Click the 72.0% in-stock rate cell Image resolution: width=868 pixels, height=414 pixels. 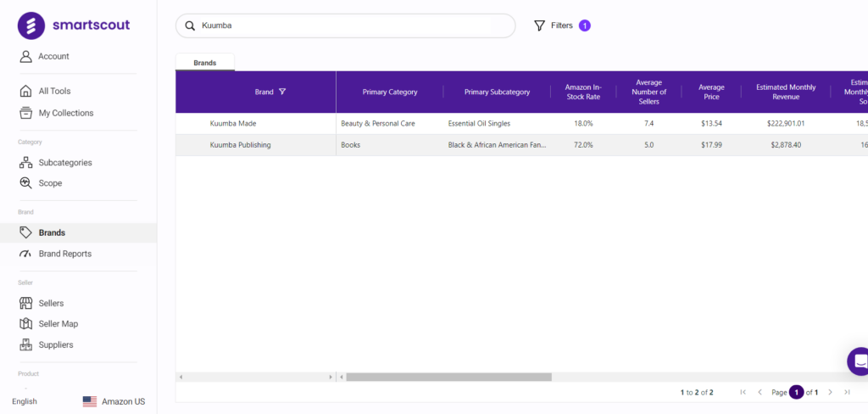click(583, 145)
